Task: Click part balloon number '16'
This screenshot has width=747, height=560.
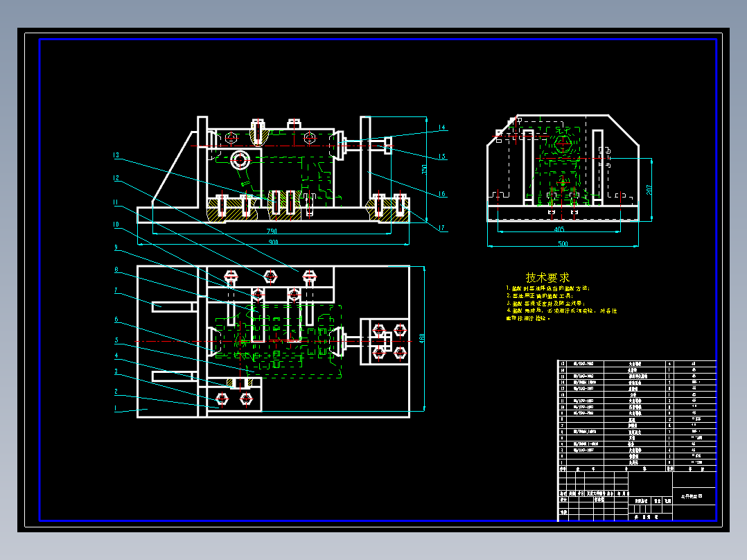Action: coord(441,194)
